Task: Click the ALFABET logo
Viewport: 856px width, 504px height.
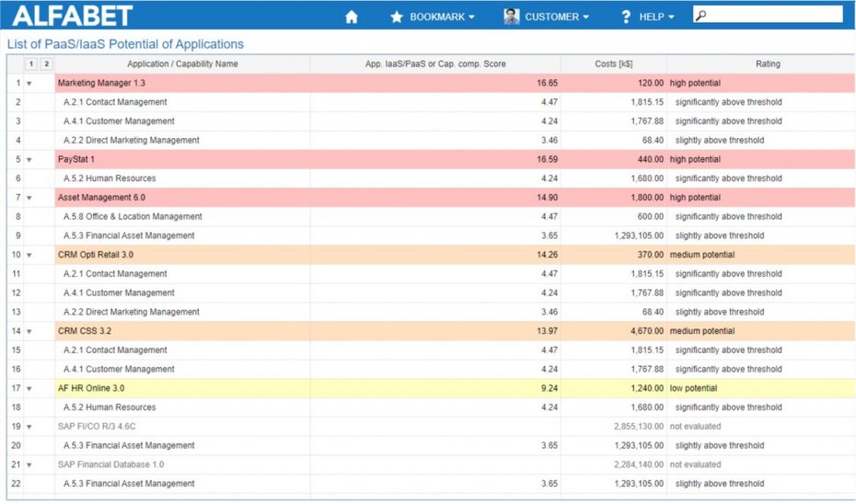Action: [x=73, y=16]
